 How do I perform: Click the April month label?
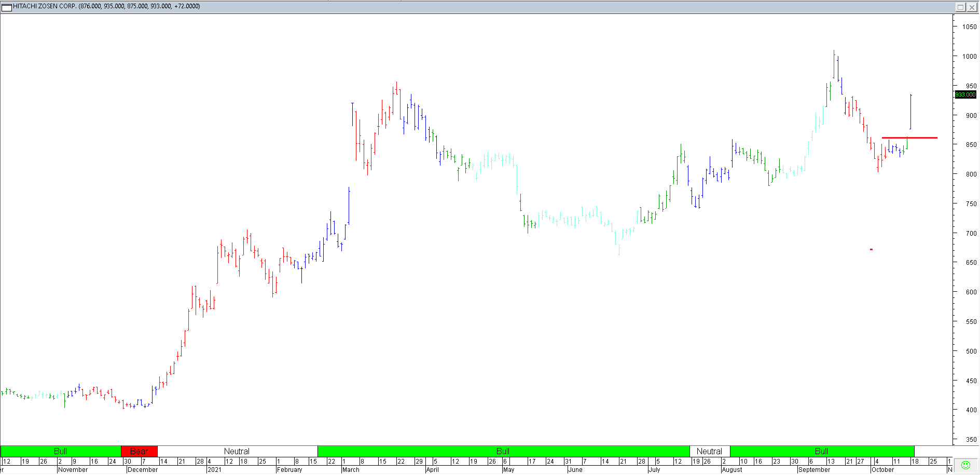[x=433, y=470]
